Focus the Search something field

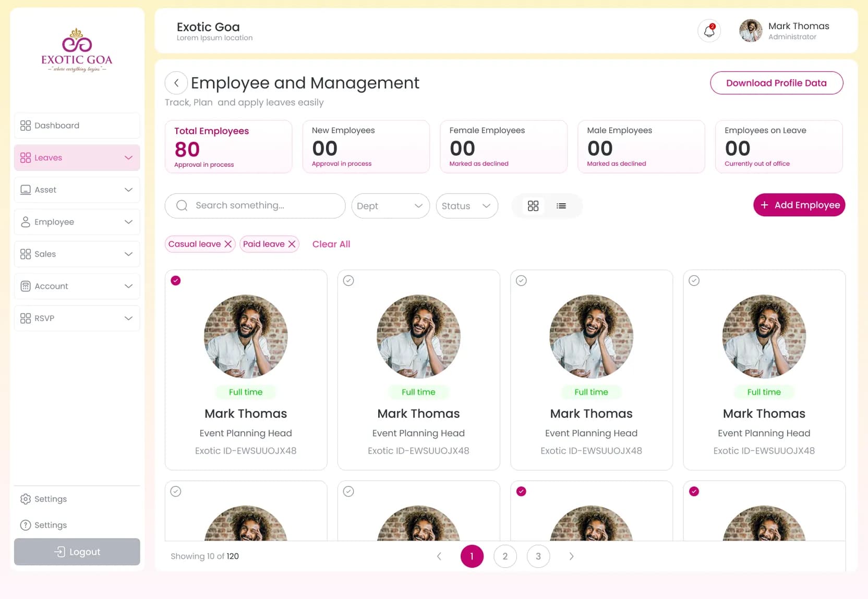tap(255, 206)
